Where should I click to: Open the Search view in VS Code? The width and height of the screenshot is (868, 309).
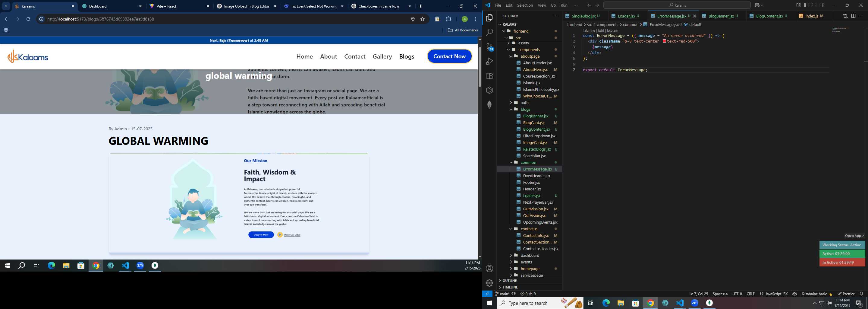(x=489, y=32)
